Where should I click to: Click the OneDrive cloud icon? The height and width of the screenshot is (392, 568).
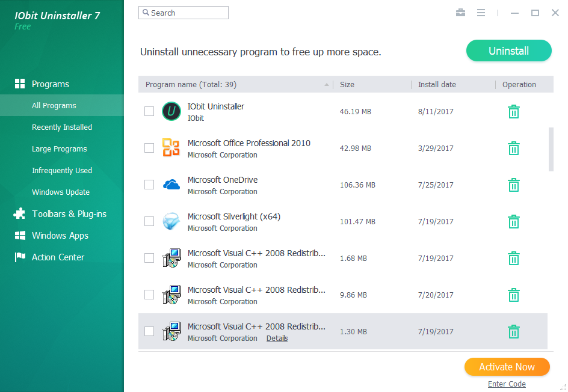coord(171,185)
